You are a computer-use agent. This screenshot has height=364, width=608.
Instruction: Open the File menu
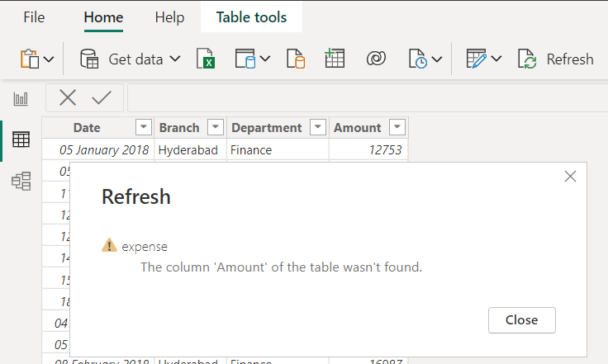(x=34, y=17)
